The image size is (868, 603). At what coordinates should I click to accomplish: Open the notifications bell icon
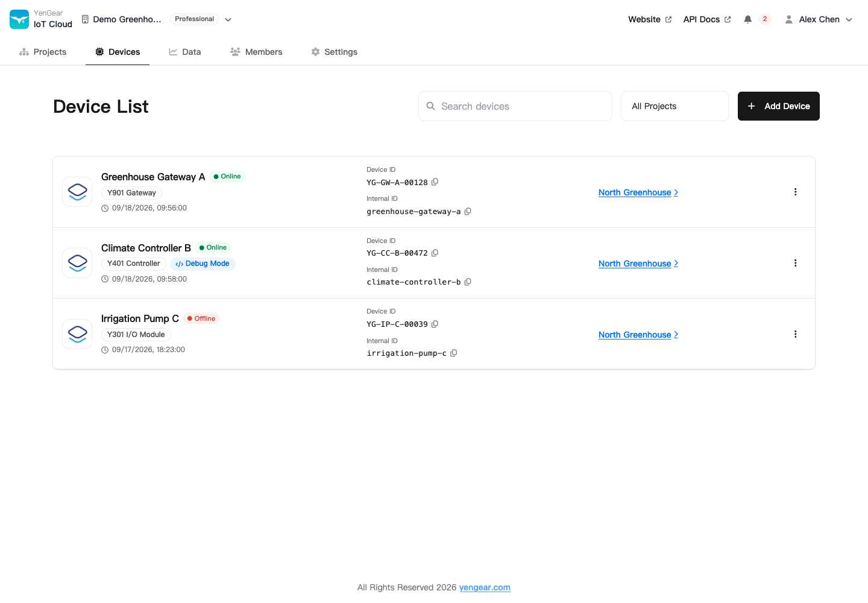(747, 19)
